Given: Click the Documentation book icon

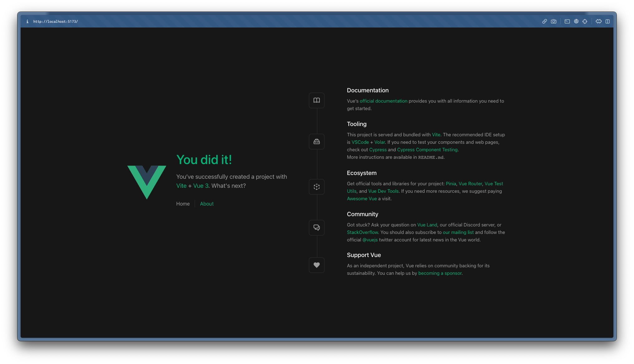Looking at the screenshot, I should click(x=317, y=100).
